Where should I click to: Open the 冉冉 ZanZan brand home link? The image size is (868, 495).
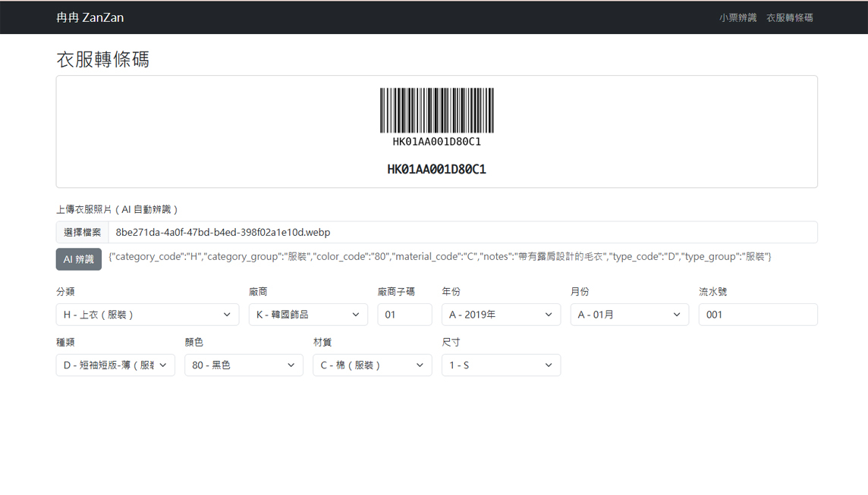click(90, 17)
